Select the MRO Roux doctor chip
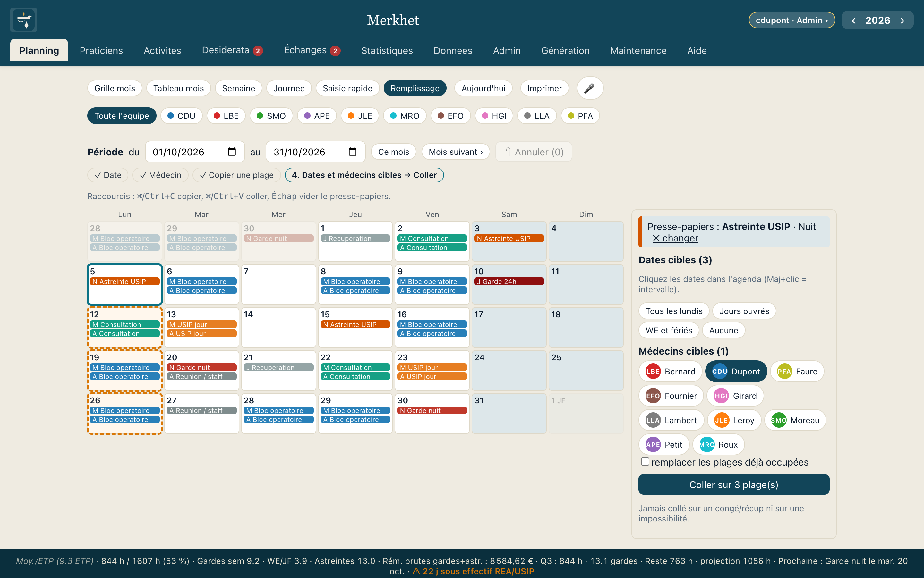924x578 pixels. pos(718,445)
